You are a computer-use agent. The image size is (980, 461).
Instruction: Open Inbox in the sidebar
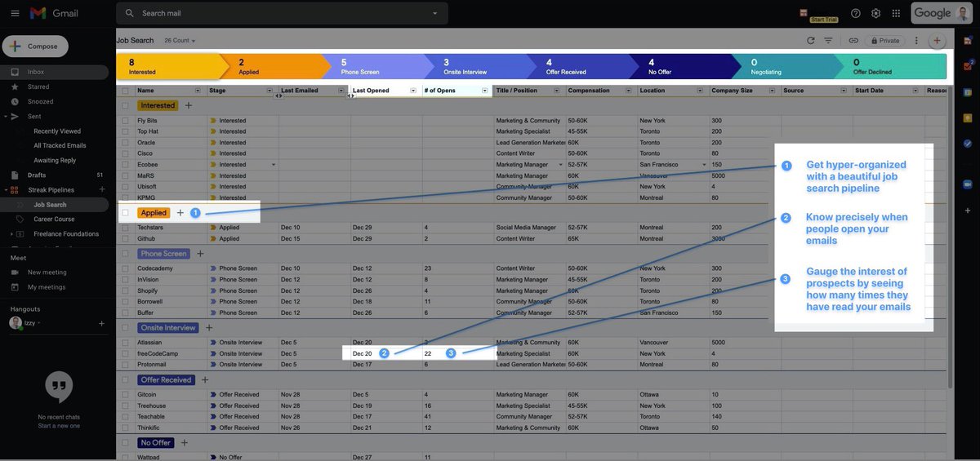point(54,72)
